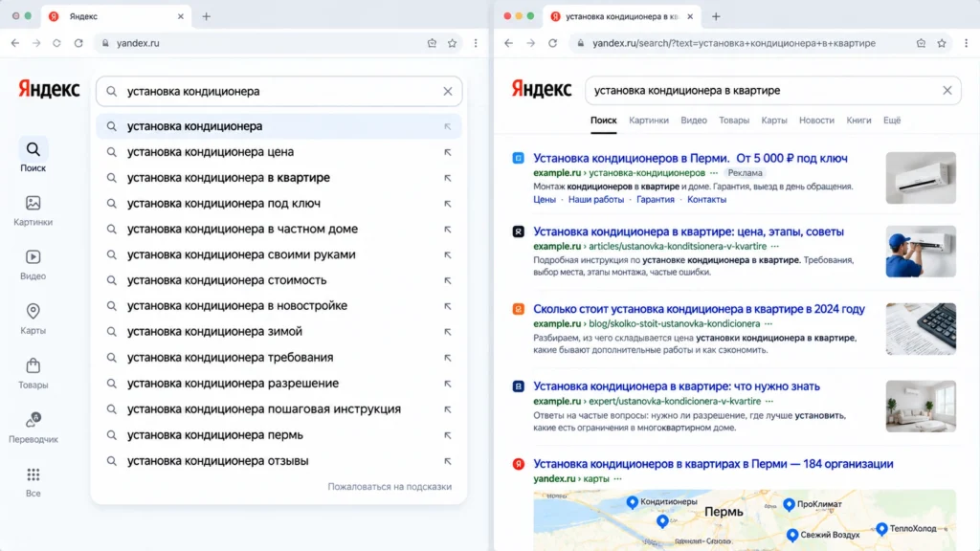Open 'Установка кондиционеров в квартирах в Перми — 184 организации'
The width and height of the screenshot is (980, 551).
point(713,464)
